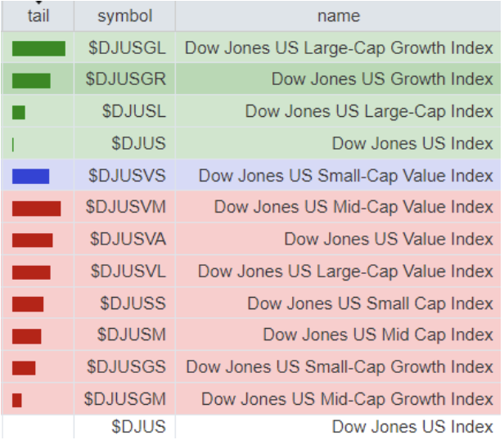Click Dow Jones US Small-Cap Value Index name
Viewport: 504px width, 440px height.
[x=345, y=176]
